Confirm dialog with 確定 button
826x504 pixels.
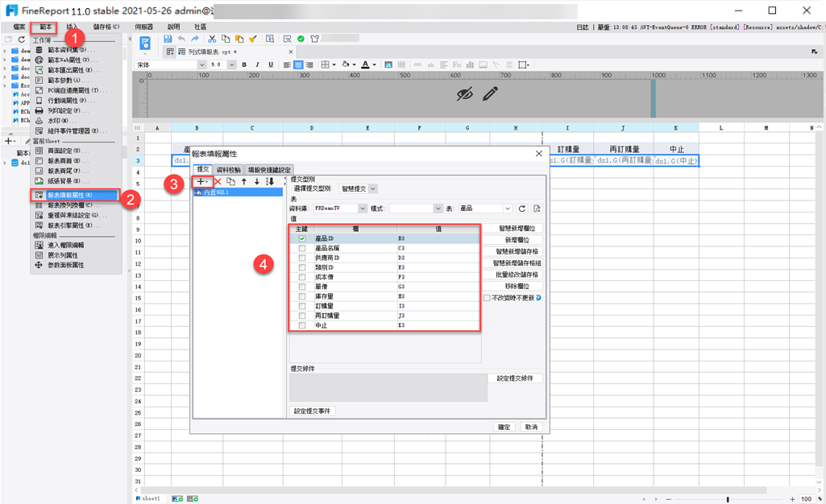(x=504, y=428)
